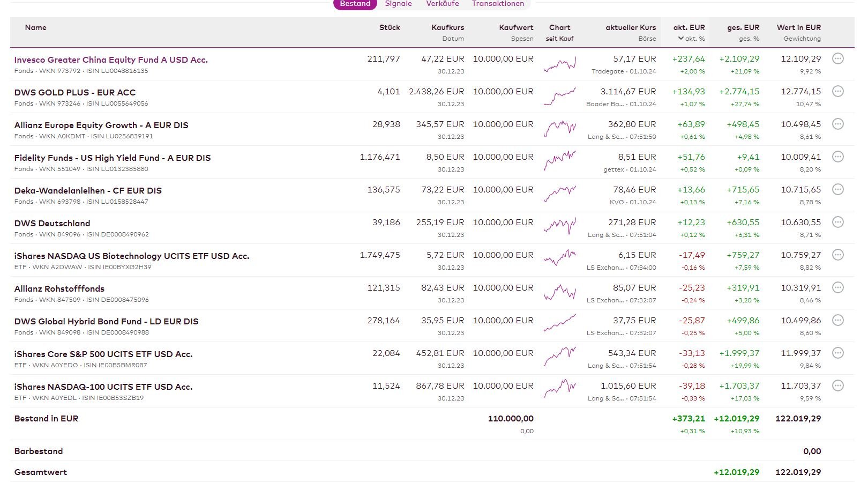868x482 pixels.
Task: Sort by ges. EUR column header
Action: [x=743, y=27]
